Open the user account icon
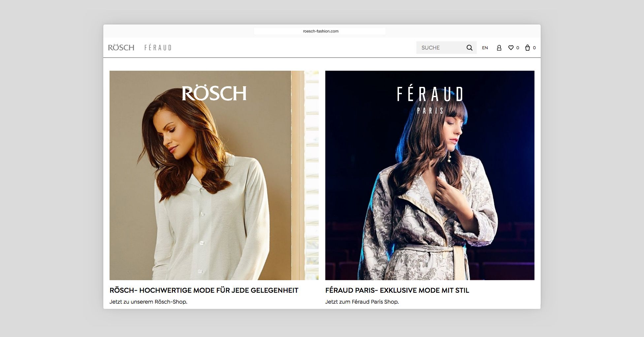Viewport: 644px width, 337px height. tap(499, 48)
